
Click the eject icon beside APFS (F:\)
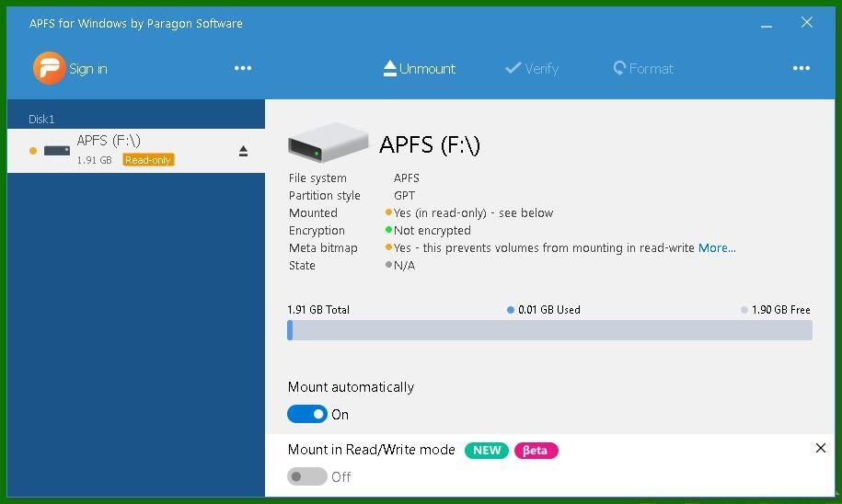tap(243, 151)
